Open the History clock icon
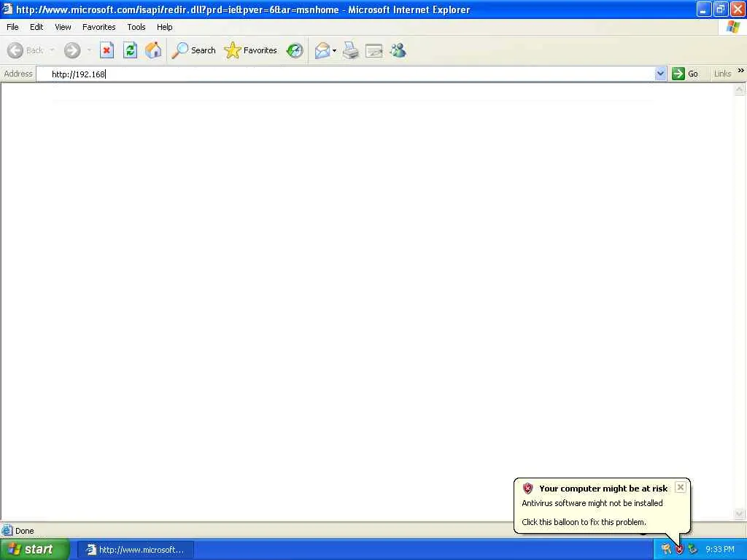Viewport: 747px width, 560px height. (295, 50)
